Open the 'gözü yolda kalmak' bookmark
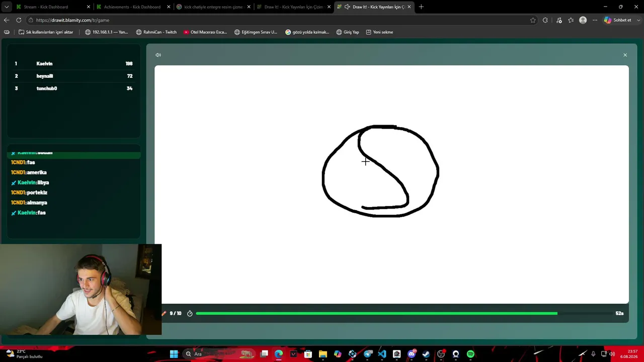Image resolution: width=644 pixels, height=362 pixels. click(307, 32)
